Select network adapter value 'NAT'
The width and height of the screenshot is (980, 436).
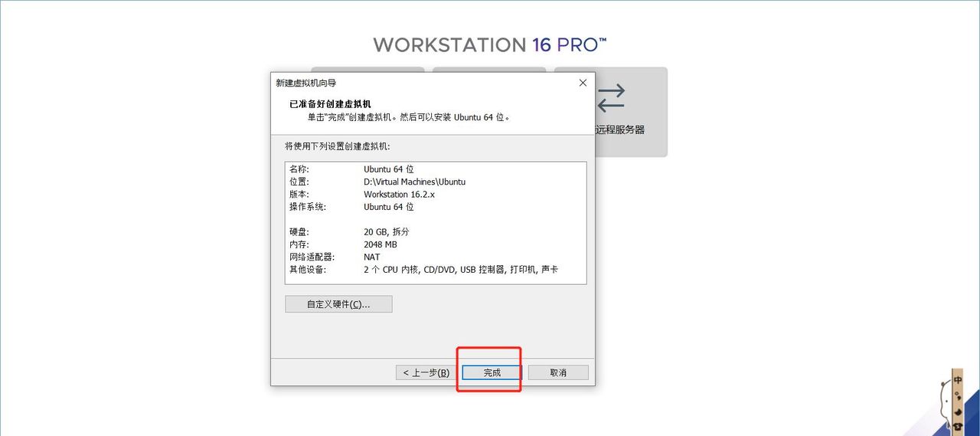tap(372, 257)
